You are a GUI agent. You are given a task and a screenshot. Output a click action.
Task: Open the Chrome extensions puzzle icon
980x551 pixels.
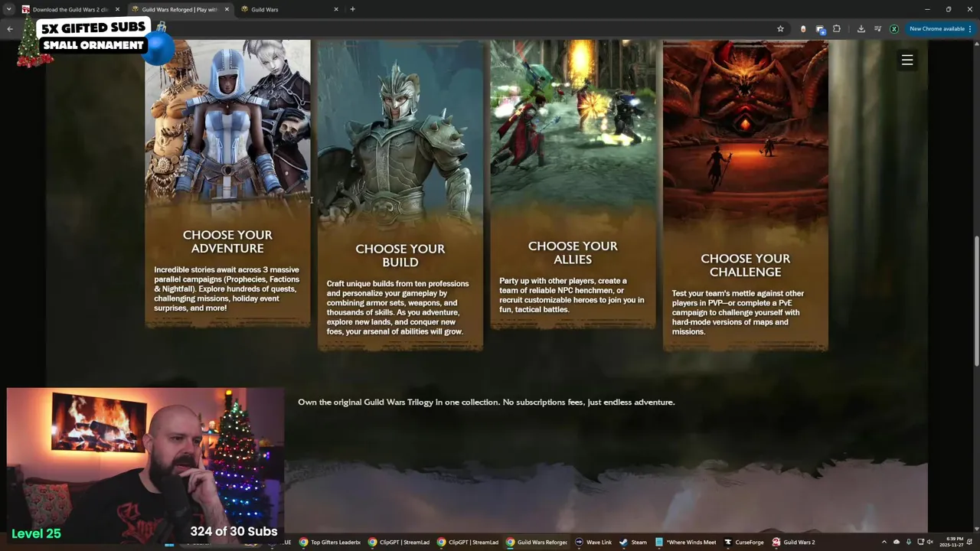(x=837, y=29)
